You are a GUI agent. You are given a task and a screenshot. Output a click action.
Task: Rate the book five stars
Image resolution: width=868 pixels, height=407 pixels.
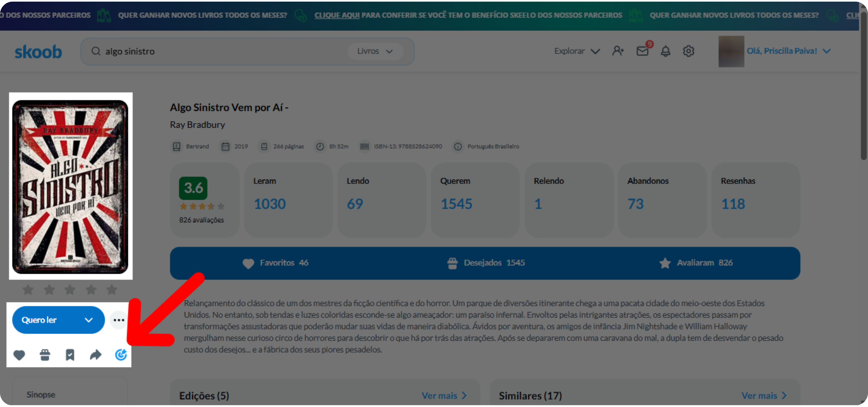pos(111,290)
